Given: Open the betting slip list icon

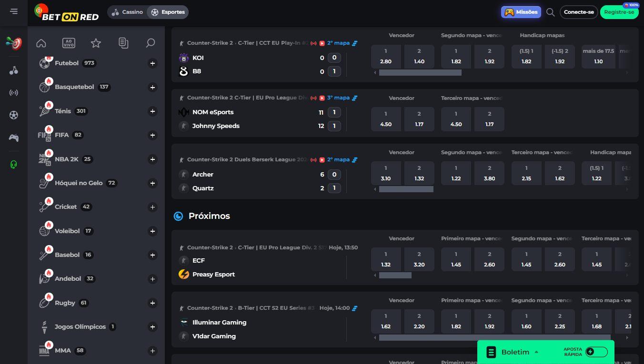Looking at the screenshot, I should click(123, 43).
